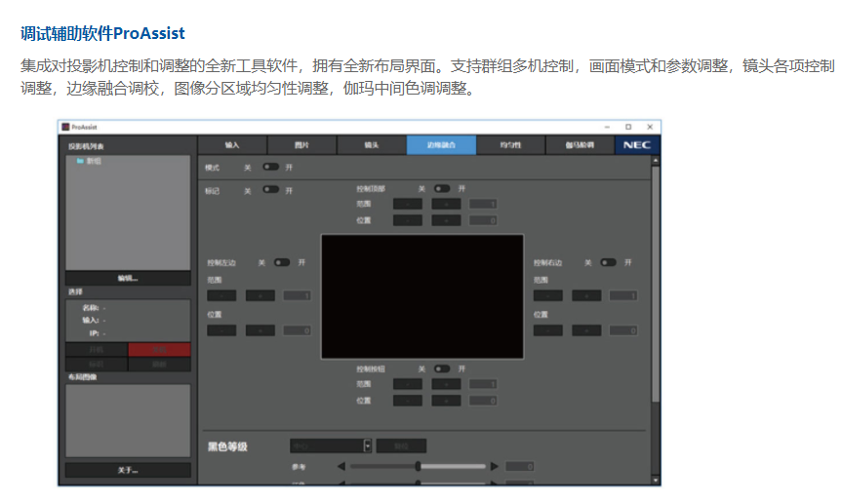Screen dimensions: 841x504
Task: Open the 均匀性 tab
Action: point(510,145)
